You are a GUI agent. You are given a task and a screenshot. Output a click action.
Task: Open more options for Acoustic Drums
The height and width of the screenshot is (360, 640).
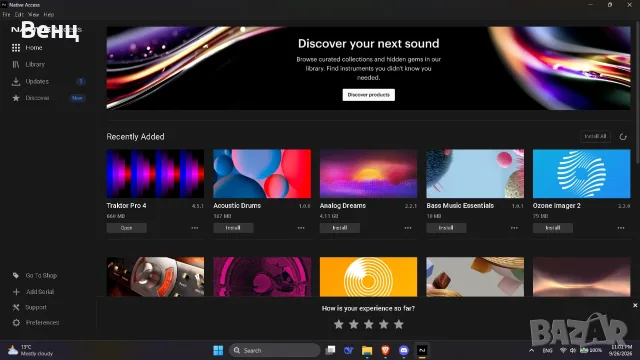pos(301,228)
